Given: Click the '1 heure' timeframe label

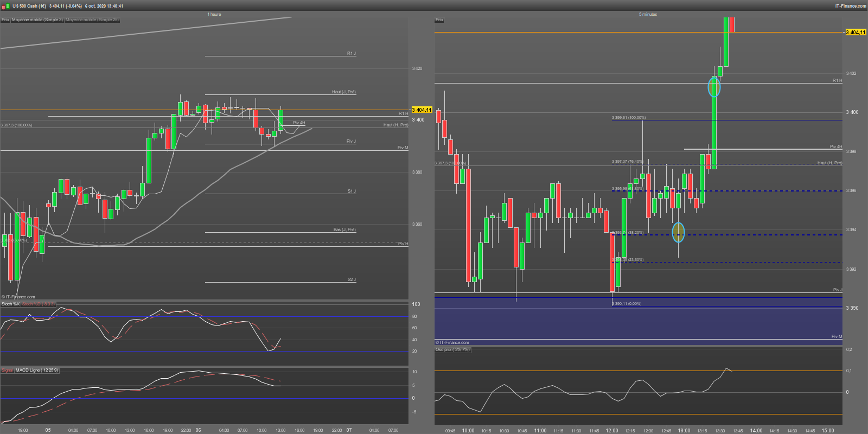Looking at the screenshot, I should click(214, 14).
